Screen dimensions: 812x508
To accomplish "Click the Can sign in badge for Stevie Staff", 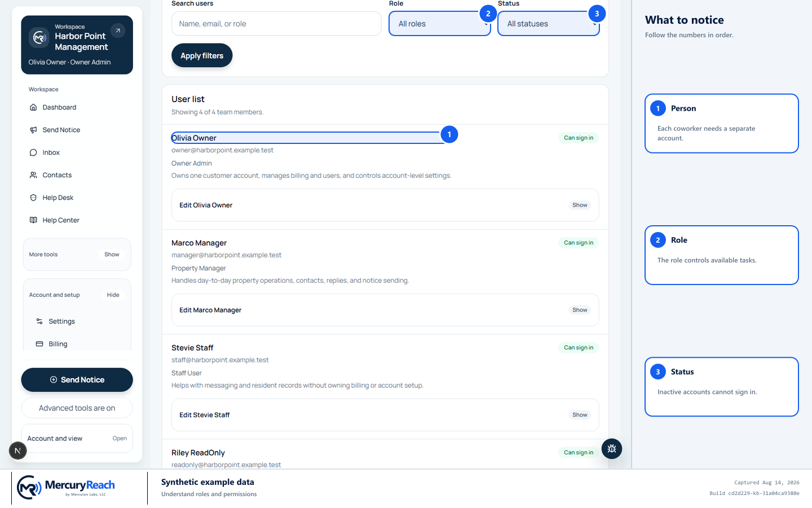I will pyautogui.click(x=579, y=348).
